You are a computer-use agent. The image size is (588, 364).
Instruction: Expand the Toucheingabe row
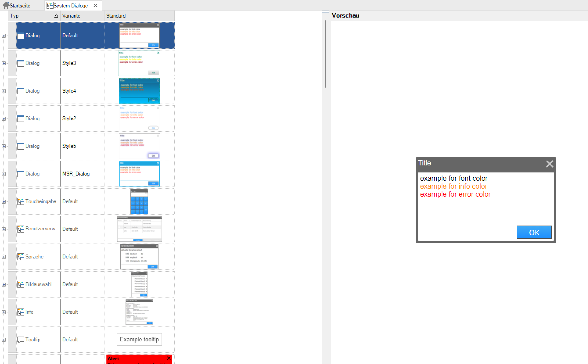tap(4, 201)
